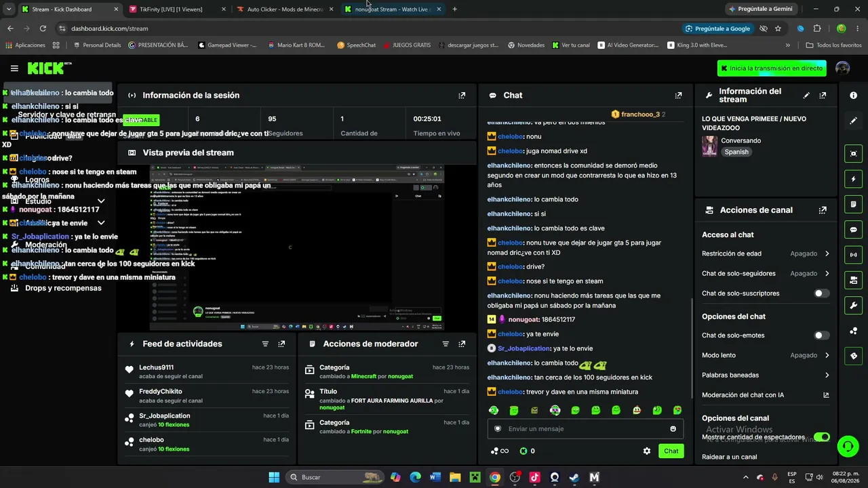
Task: Click Pregúntale a Gemini button
Action: coord(759,9)
